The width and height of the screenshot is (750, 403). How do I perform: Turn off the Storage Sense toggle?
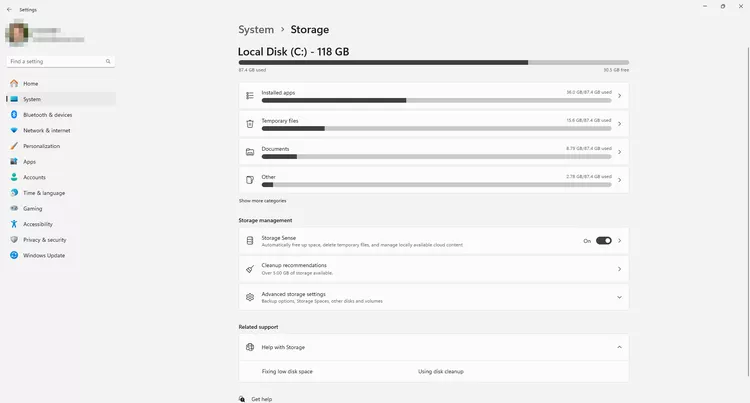603,241
